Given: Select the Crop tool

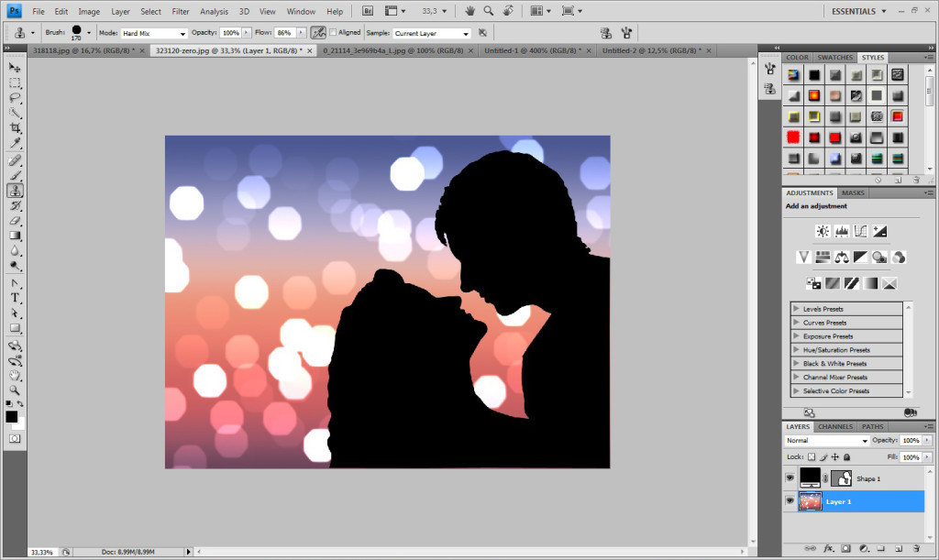Looking at the screenshot, I should [15, 128].
